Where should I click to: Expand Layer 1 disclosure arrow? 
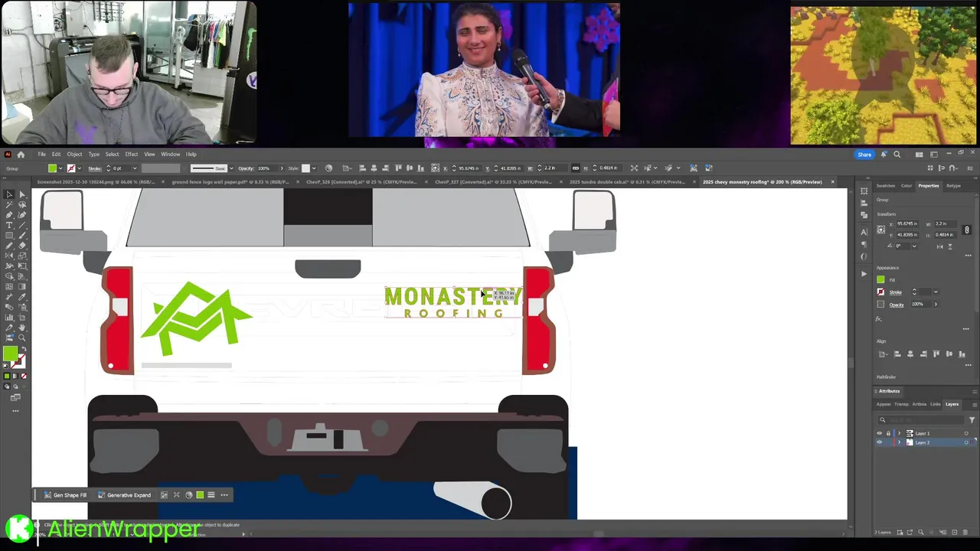(899, 433)
